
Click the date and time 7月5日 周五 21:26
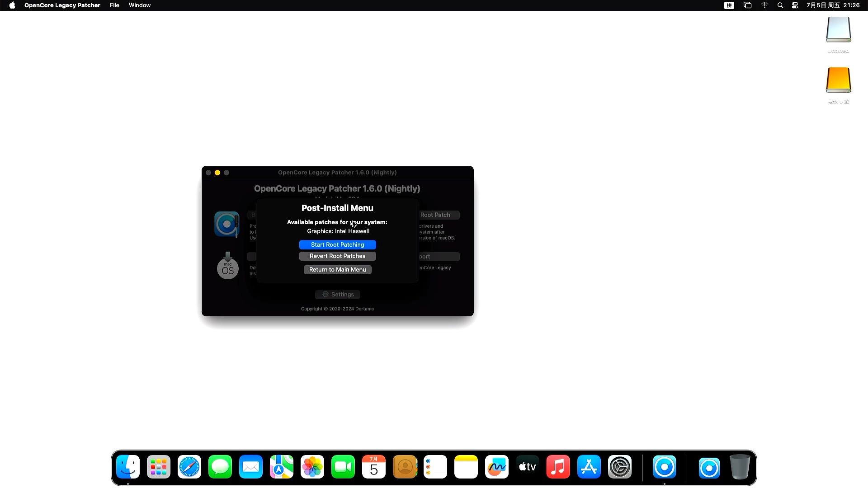pyautogui.click(x=833, y=5)
